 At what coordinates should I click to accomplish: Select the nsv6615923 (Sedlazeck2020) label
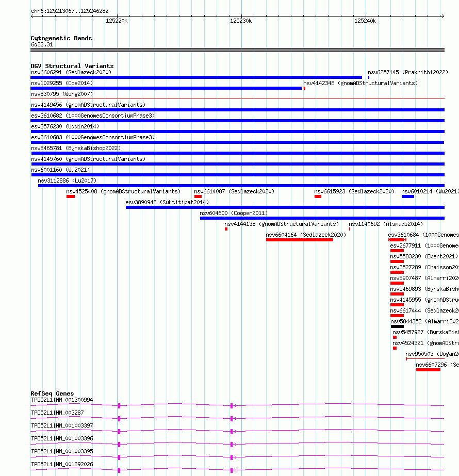point(354,191)
